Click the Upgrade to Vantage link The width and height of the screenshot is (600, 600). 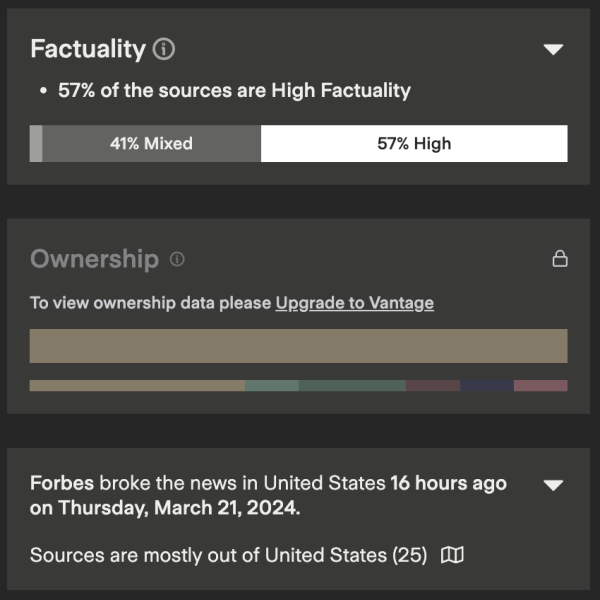coord(355,303)
